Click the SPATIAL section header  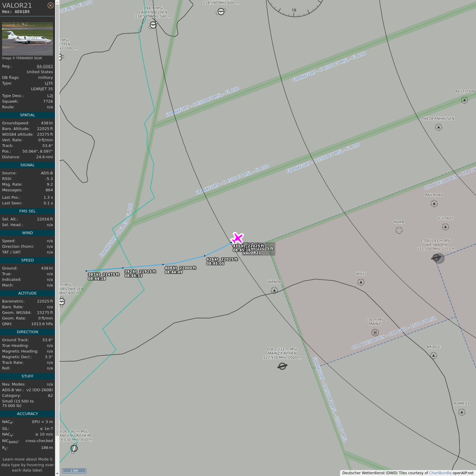click(x=27, y=115)
